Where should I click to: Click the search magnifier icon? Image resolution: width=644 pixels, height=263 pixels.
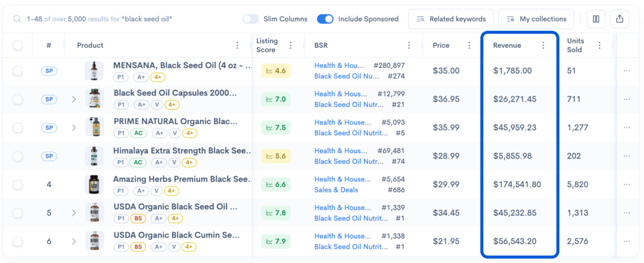click(16, 19)
